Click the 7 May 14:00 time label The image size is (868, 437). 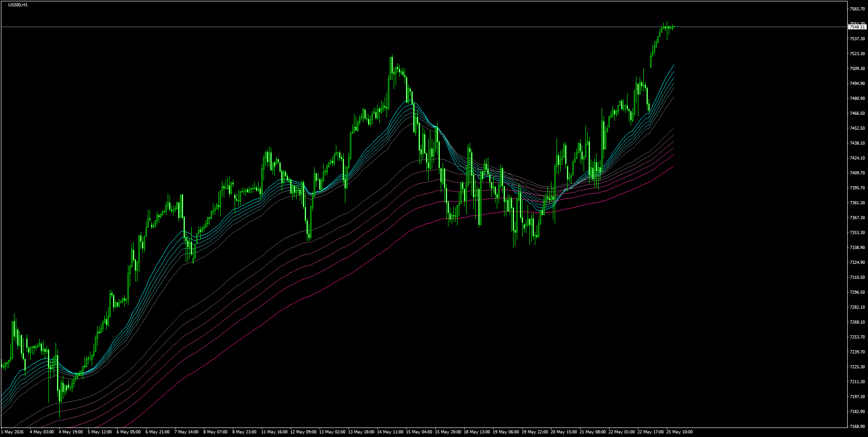(x=186, y=432)
